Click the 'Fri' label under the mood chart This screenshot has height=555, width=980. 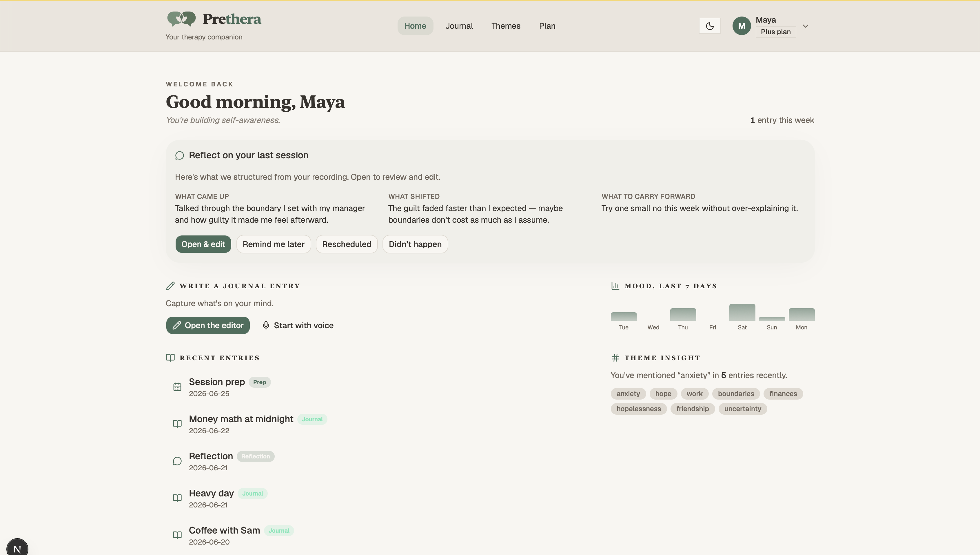click(x=712, y=327)
